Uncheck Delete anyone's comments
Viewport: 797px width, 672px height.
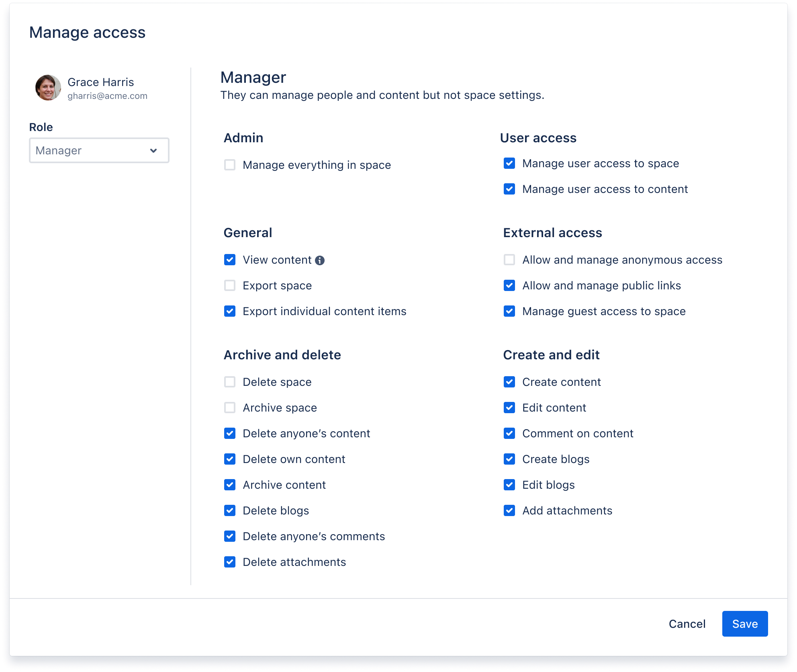click(x=229, y=536)
